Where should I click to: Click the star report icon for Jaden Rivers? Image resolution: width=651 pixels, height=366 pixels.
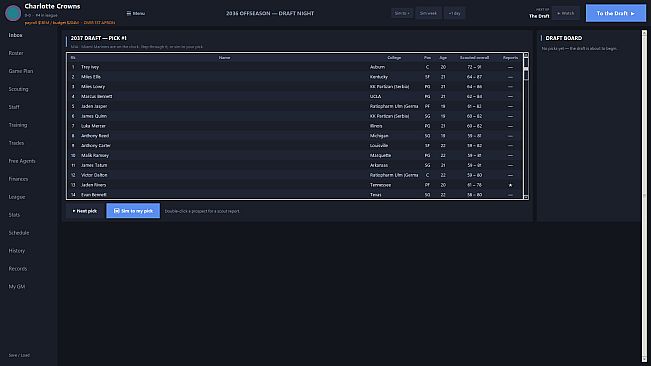[510, 185]
